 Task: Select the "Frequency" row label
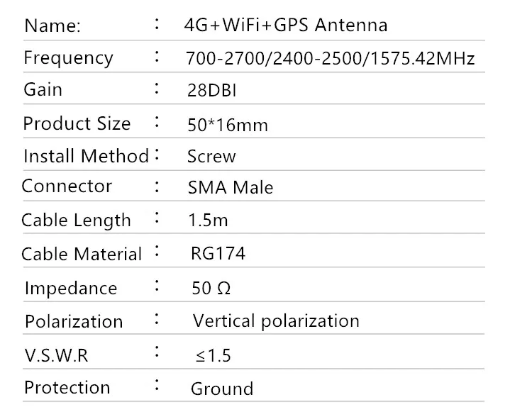pyautogui.click(x=68, y=57)
